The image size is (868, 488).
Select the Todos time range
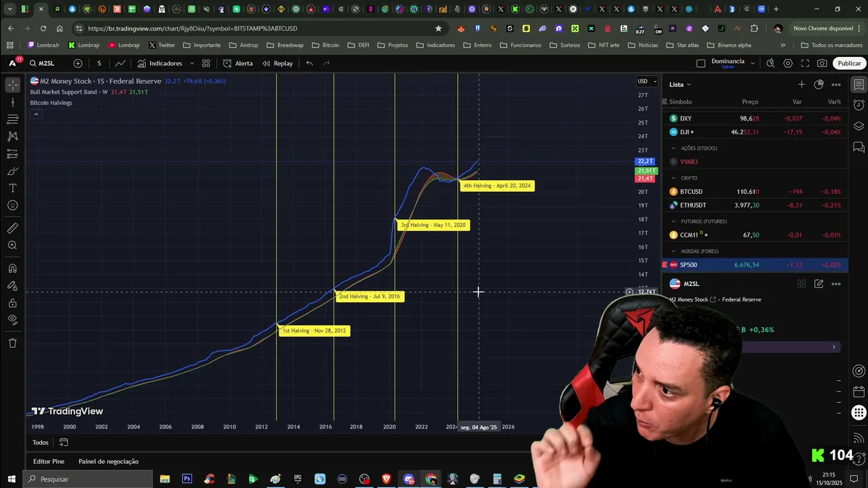tap(41, 443)
